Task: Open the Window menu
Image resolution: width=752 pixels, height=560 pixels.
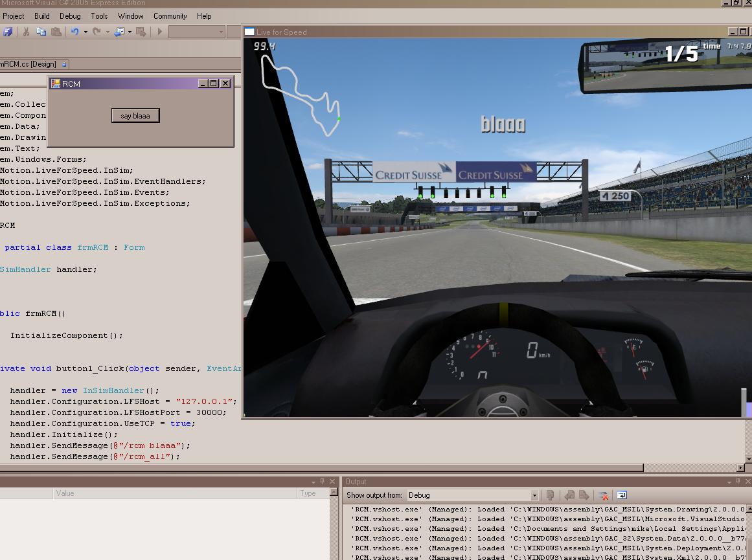Action: [x=130, y=16]
